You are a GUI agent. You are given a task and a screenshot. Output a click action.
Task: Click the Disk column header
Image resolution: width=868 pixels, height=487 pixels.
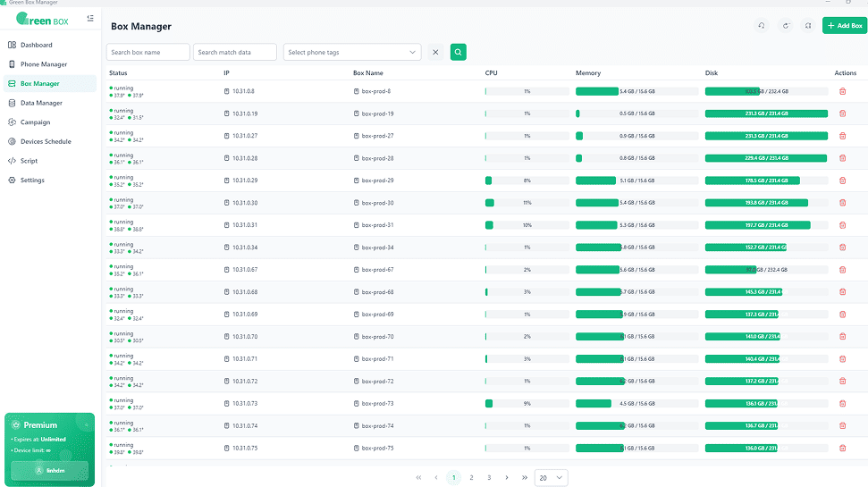point(712,73)
